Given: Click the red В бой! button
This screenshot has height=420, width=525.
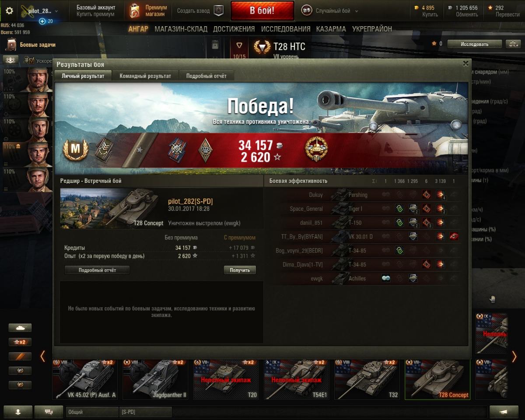Looking at the screenshot, I should click(262, 11).
